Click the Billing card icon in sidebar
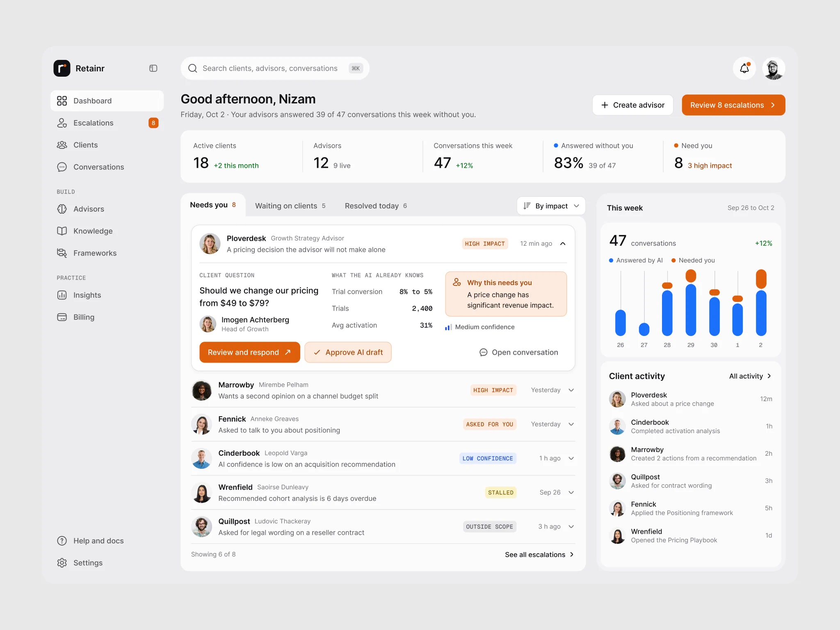Viewport: 840px width, 630px height. [62, 317]
